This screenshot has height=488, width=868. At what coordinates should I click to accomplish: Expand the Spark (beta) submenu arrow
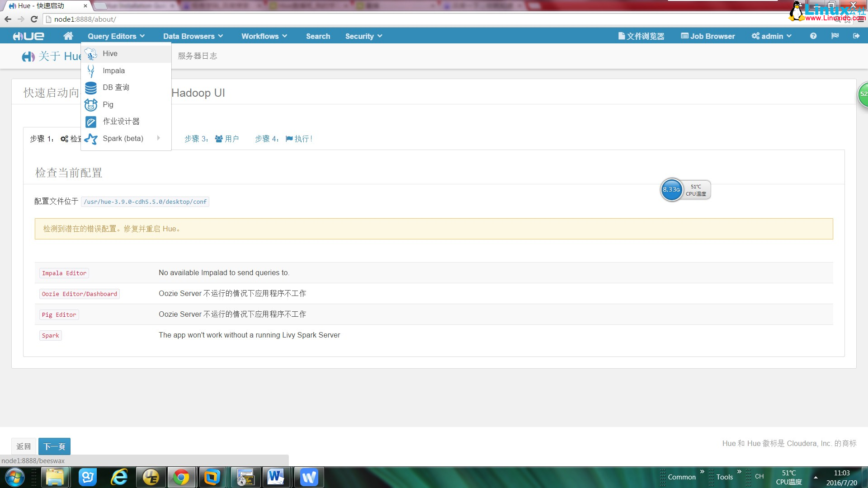click(159, 138)
